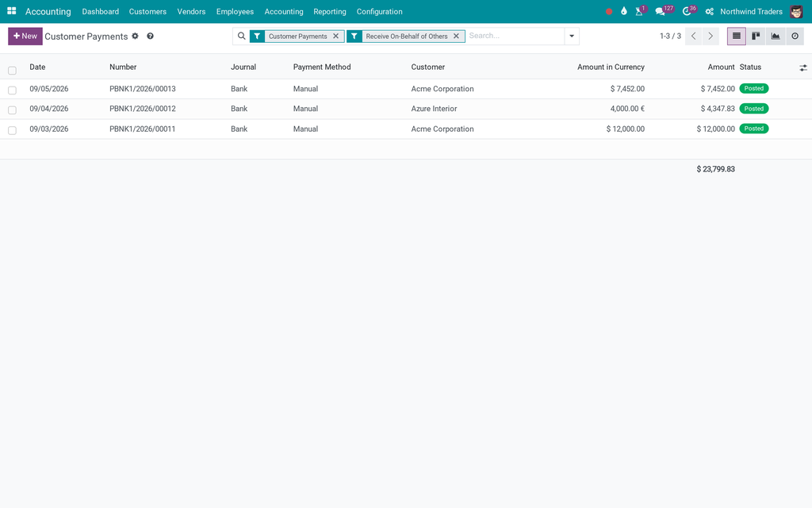
Task: Open optional columns adjustment icon
Action: (x=803, y=68)
